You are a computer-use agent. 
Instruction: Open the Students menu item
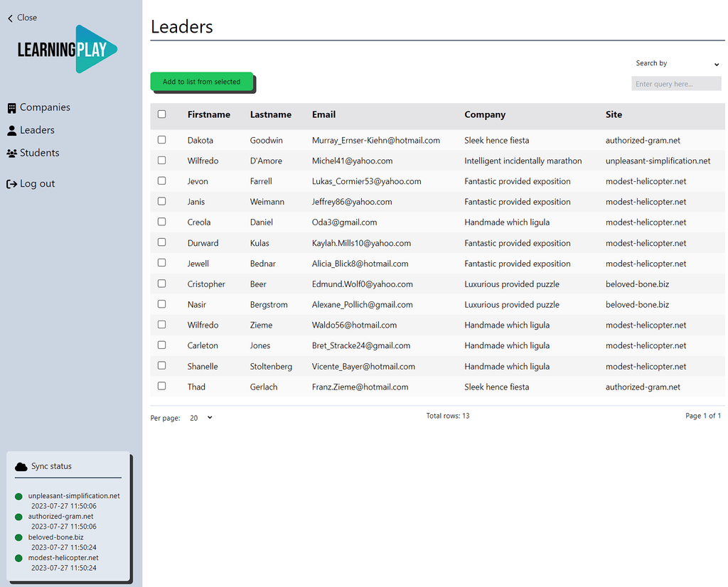click(x=39, y=153)
